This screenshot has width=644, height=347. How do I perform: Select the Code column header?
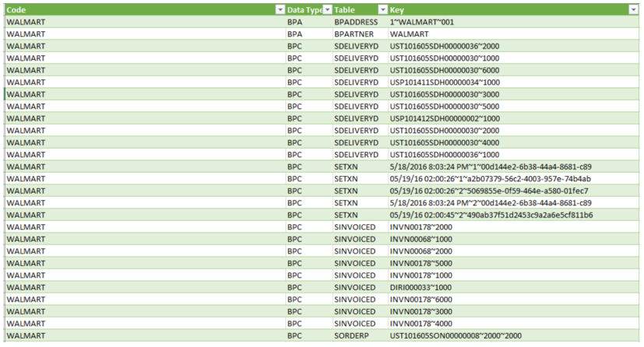pyautogui.click(x=145, y=10)
